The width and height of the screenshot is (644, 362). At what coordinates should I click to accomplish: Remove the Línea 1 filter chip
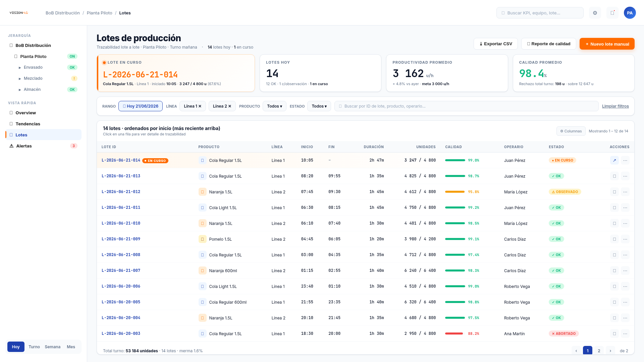(x=200, y=106)
